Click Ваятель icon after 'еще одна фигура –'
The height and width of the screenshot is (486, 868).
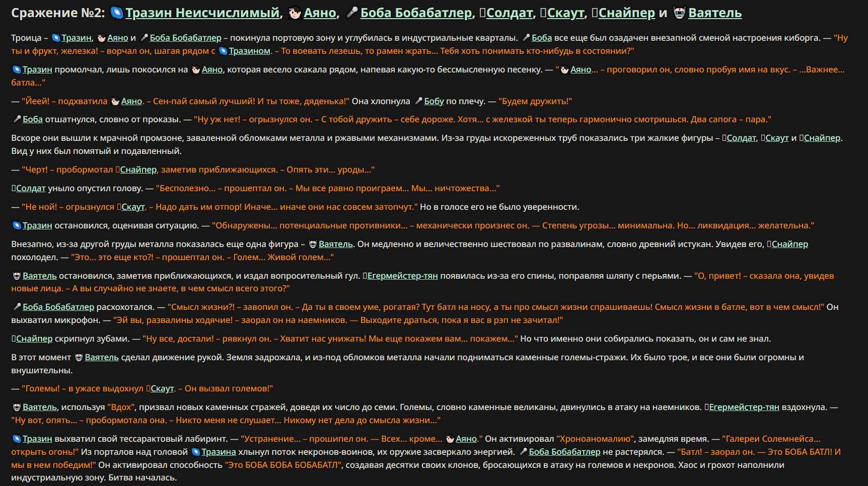click(313, 244)
